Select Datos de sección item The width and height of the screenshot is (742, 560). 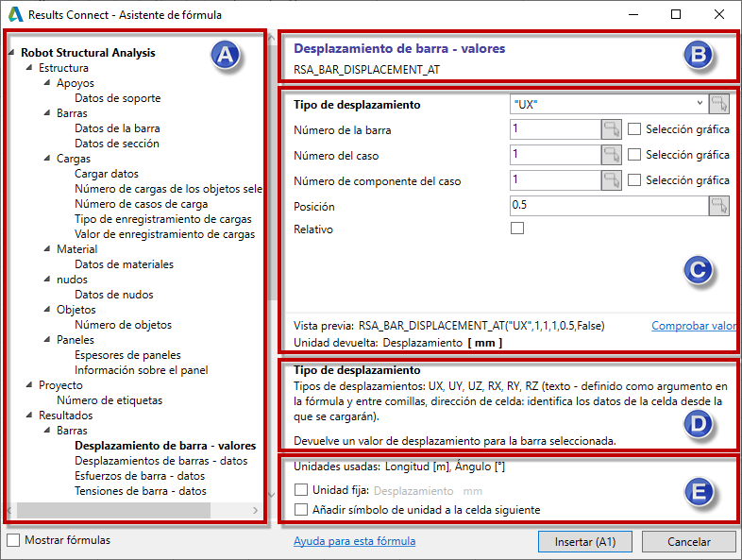[x=116, y=144]
